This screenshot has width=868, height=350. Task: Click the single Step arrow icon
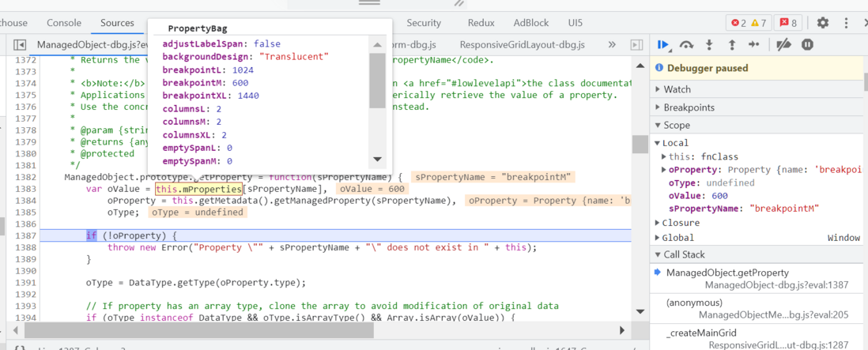754,45
